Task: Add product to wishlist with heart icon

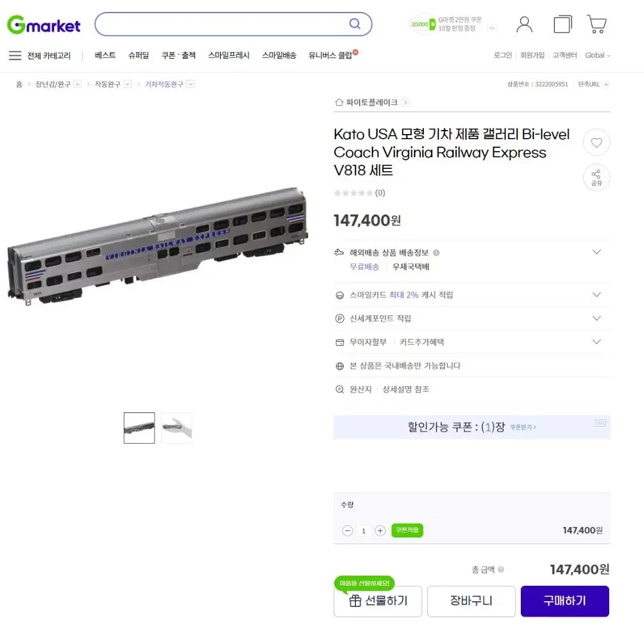Action: 596,142
